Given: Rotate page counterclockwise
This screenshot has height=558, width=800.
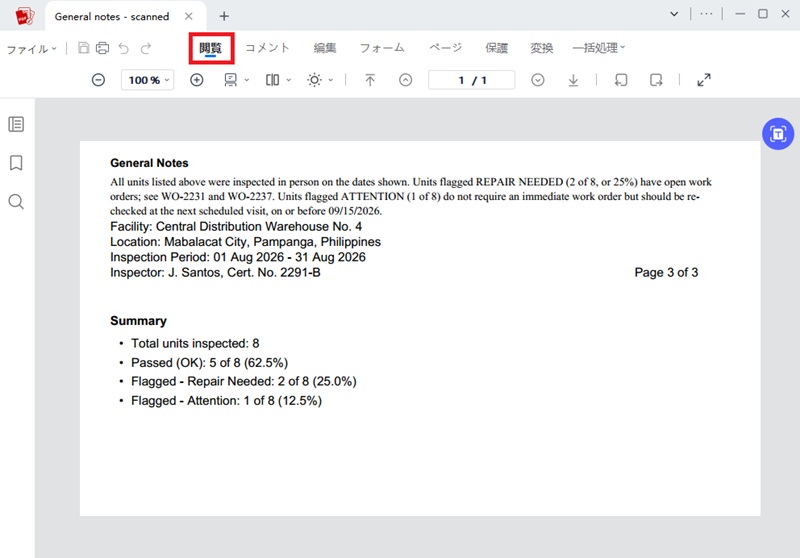Looking at the screenshot, I should pos(621,80).
